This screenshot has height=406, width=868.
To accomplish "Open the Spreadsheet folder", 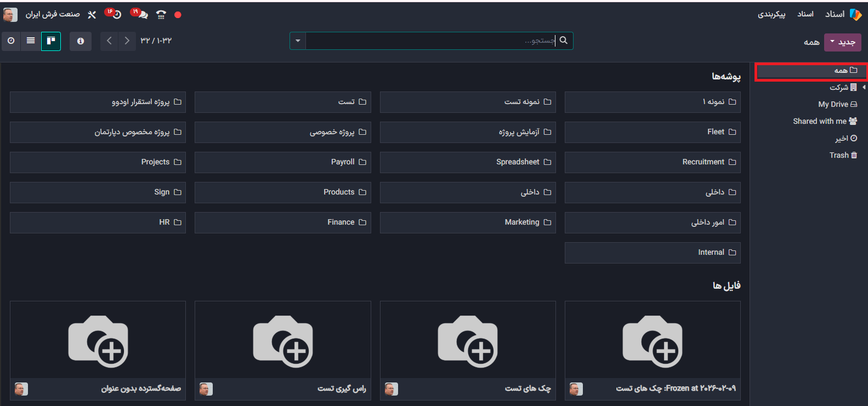I will click(x=468, y=162).
